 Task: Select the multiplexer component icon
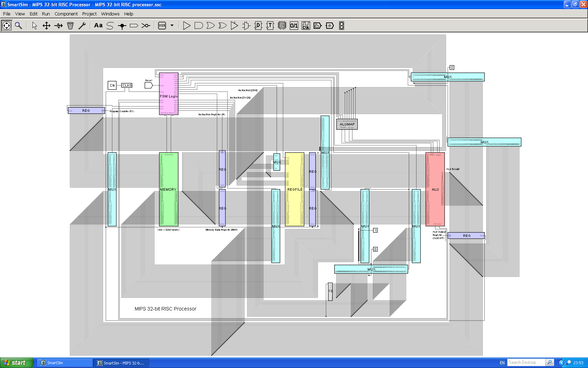pos(246,26)
